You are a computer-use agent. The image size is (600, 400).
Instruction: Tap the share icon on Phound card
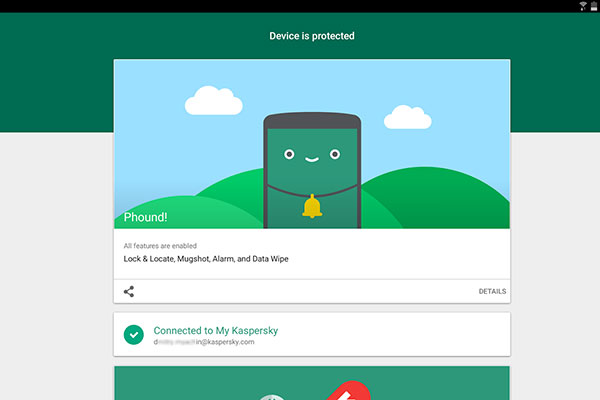pyautogui.click(x=129, y=292)
